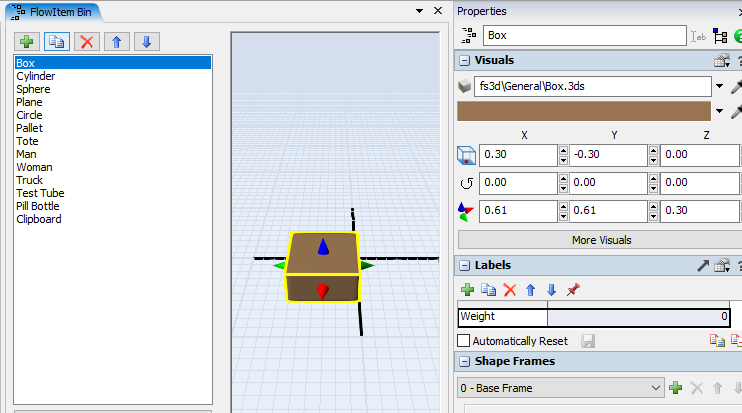Open the Base Frame dropdown
This screenshot has width=742, height=413.
pyautogui.click(x=656, y=387)
